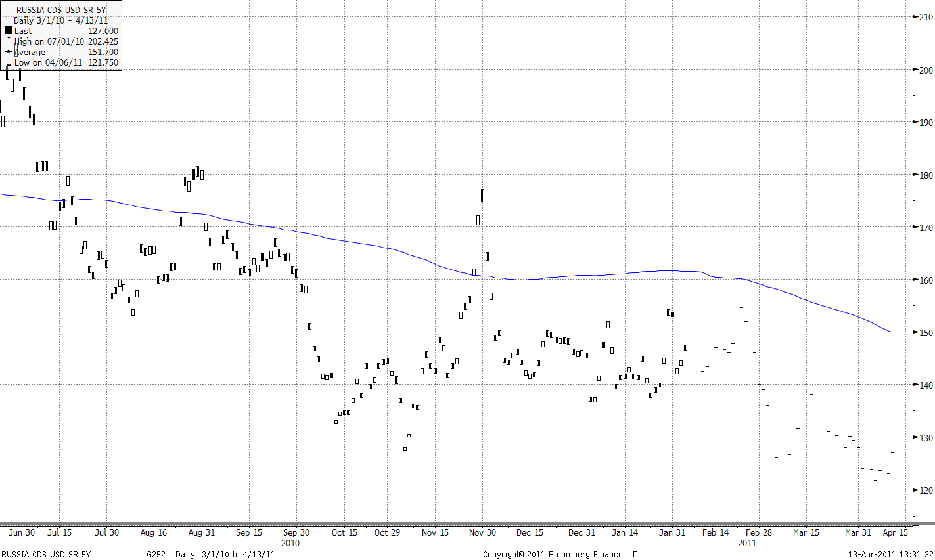Click the 130 y-axis label
This screenshot has height=560, width=935.
[x=926, y=437]
